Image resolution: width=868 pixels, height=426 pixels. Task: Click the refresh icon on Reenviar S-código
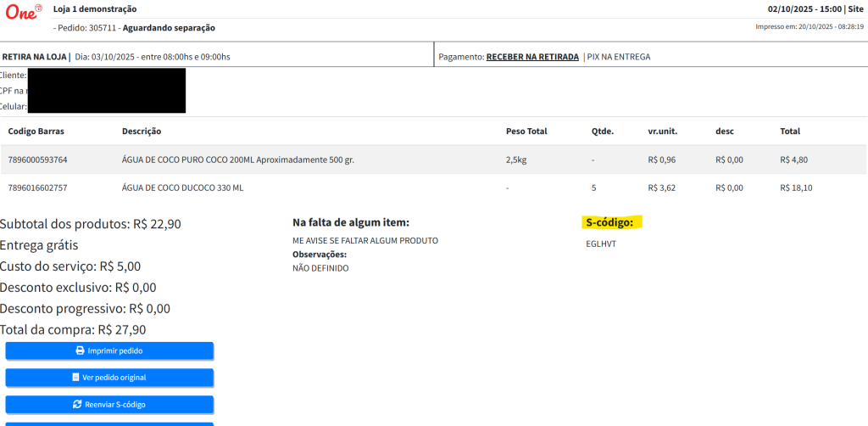click(77, 404)
